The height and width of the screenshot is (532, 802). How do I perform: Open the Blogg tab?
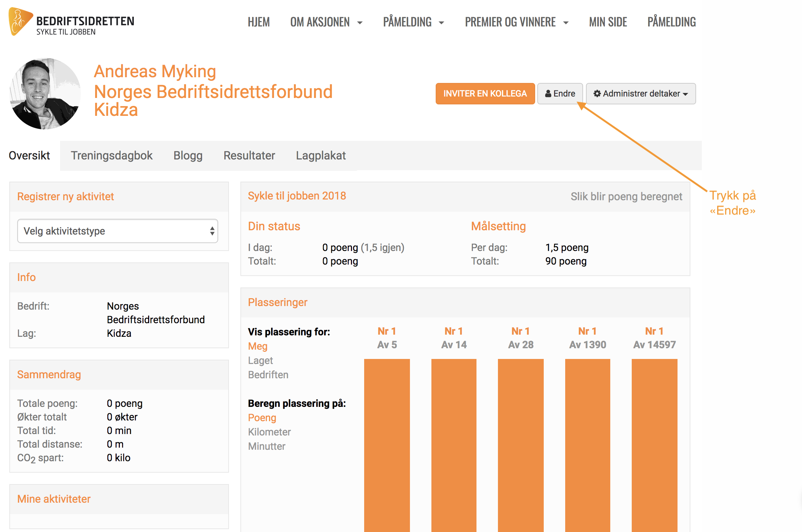[x=188, y=156]
